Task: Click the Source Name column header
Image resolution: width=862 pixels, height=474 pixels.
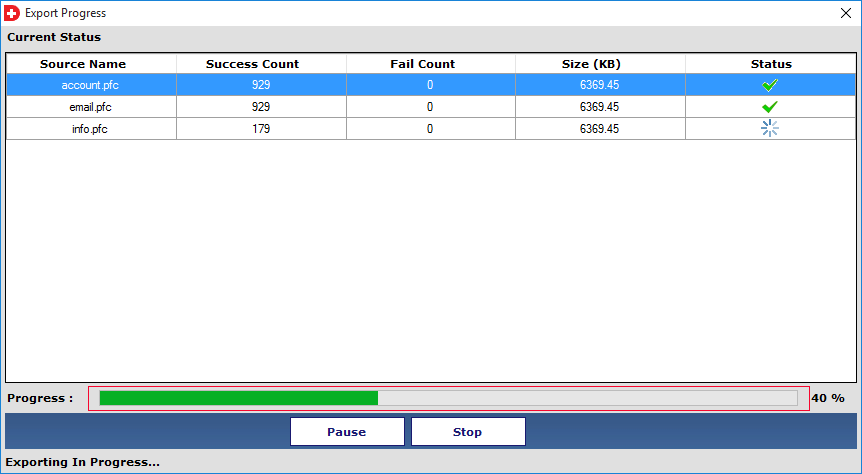Action: tap(83, 64)
